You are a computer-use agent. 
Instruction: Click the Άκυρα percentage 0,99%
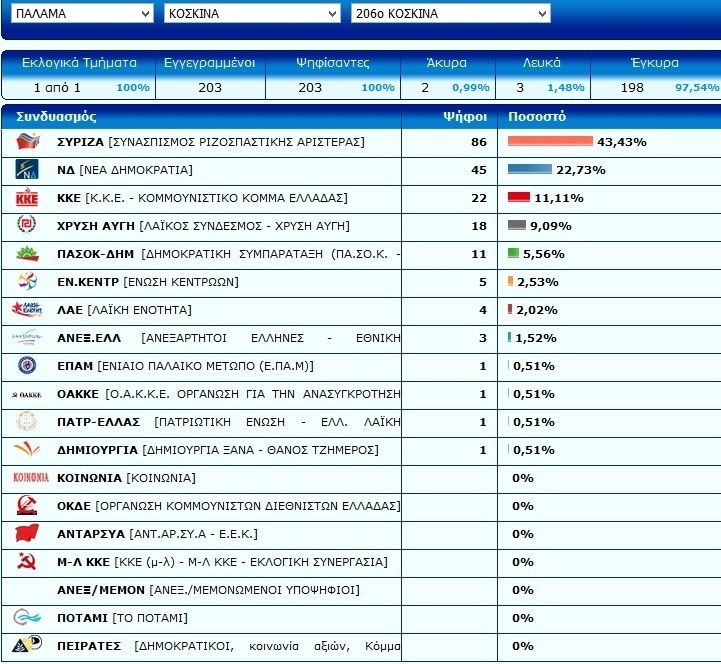point(471,87)
